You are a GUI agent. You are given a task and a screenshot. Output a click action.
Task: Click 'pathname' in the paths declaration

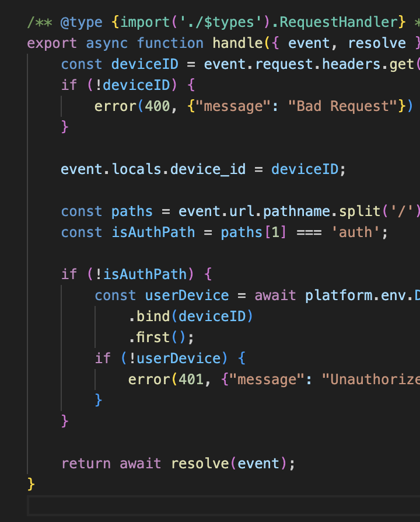coord(296,211)
